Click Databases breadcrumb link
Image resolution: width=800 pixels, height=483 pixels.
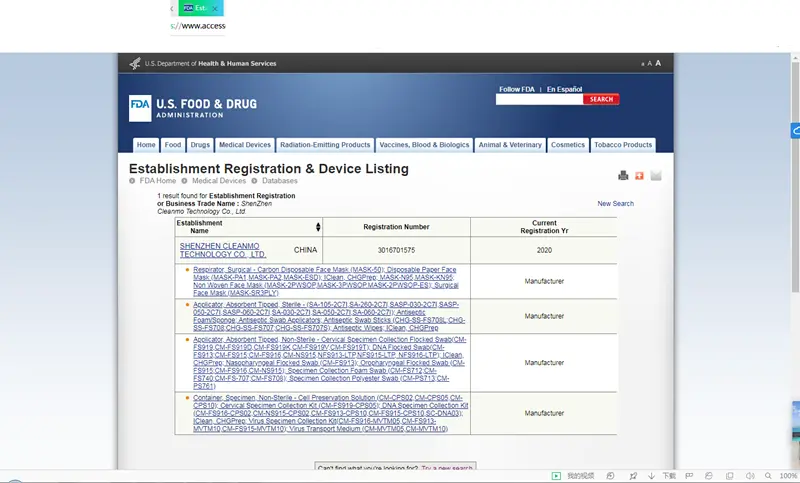pos(280,181)
